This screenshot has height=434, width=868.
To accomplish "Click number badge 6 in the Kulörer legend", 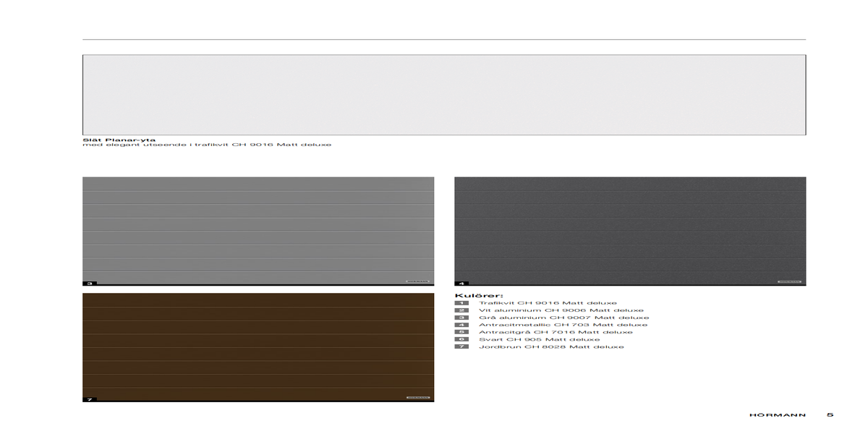I will (x=461, y=339).
